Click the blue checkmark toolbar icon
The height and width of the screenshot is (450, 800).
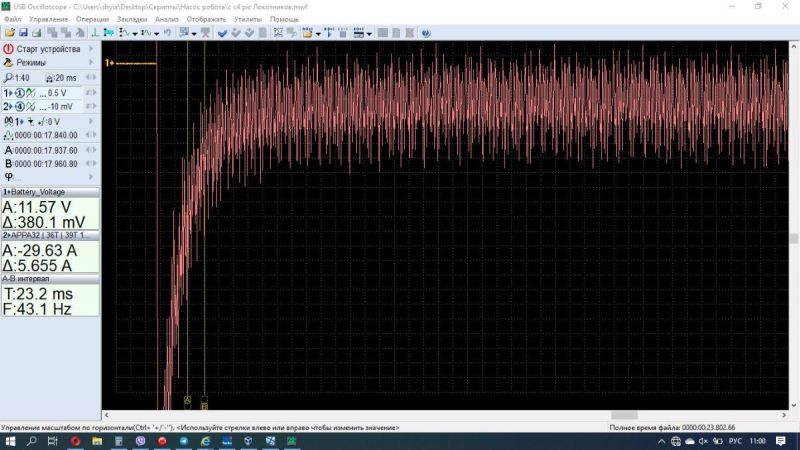(222, 33)
